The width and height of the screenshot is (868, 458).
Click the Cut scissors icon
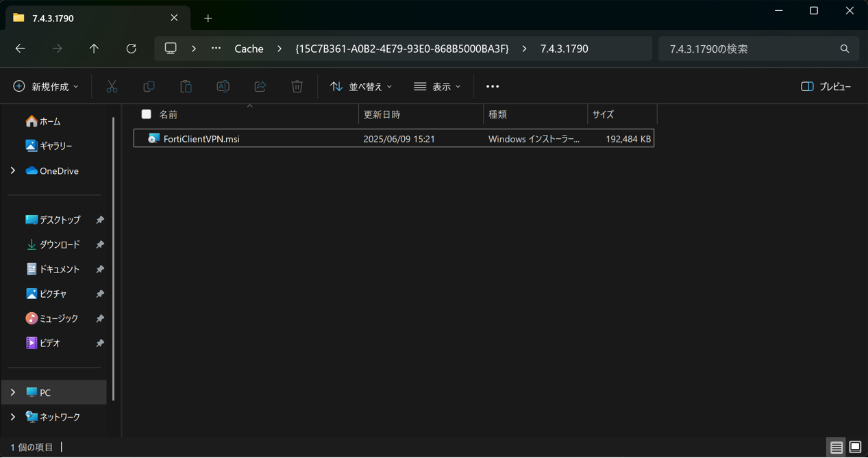pyautogui.click(x=112, y=86)
